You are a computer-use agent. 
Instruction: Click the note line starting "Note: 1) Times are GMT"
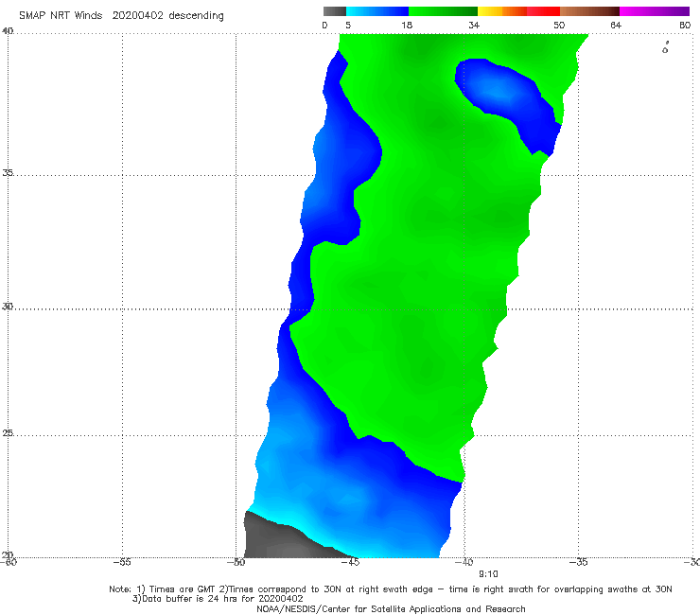click(x=390, y=589)
